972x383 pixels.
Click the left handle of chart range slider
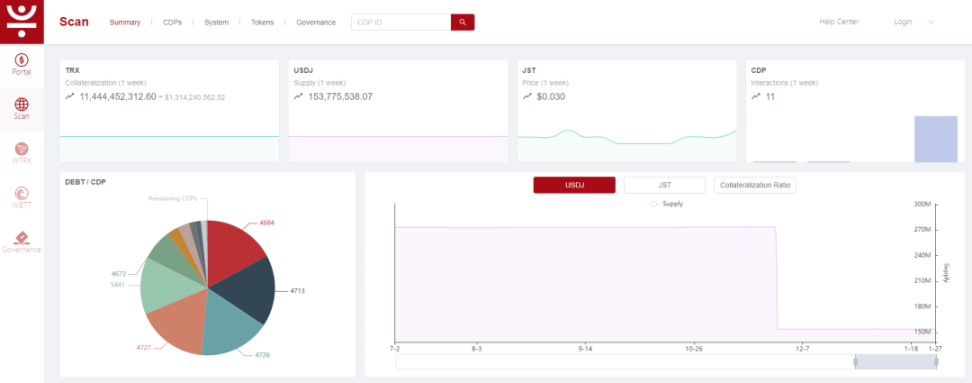[x=855, y=362]
